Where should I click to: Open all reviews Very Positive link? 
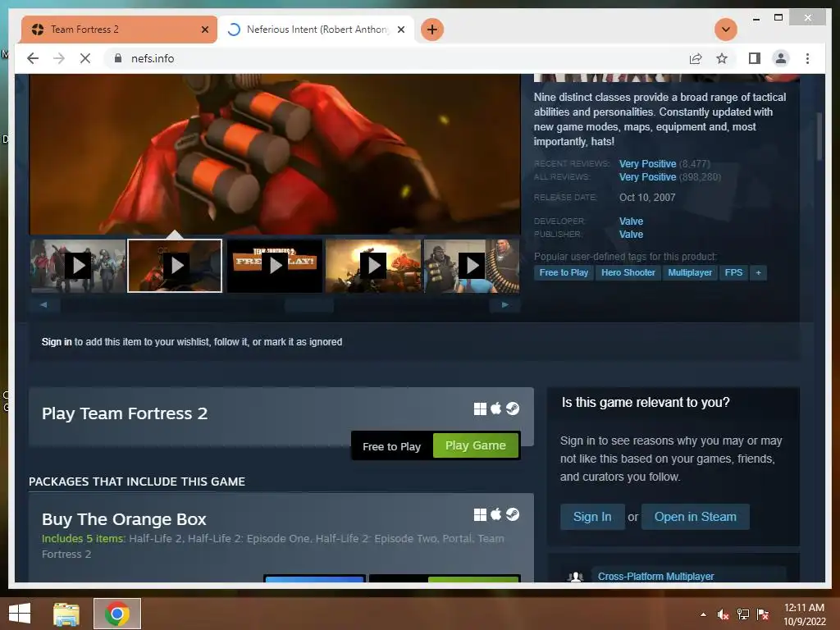tap(648, 177)
